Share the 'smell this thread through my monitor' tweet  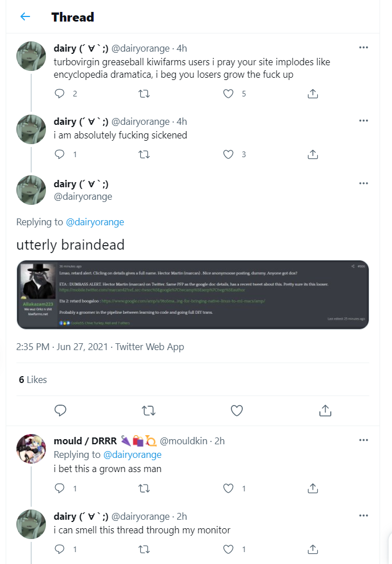click(313, 549)
